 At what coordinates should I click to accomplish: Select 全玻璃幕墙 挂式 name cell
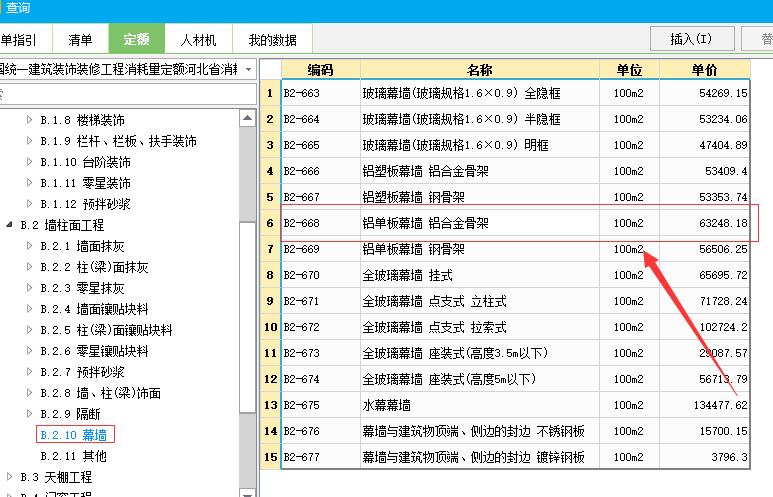(480, 275)
